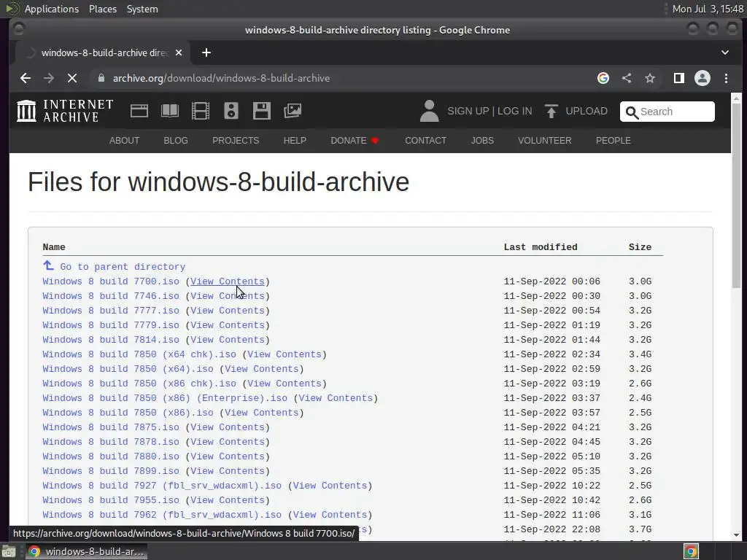
Task: Open the Software floppy disk icon
Action: tap(262, 111)
